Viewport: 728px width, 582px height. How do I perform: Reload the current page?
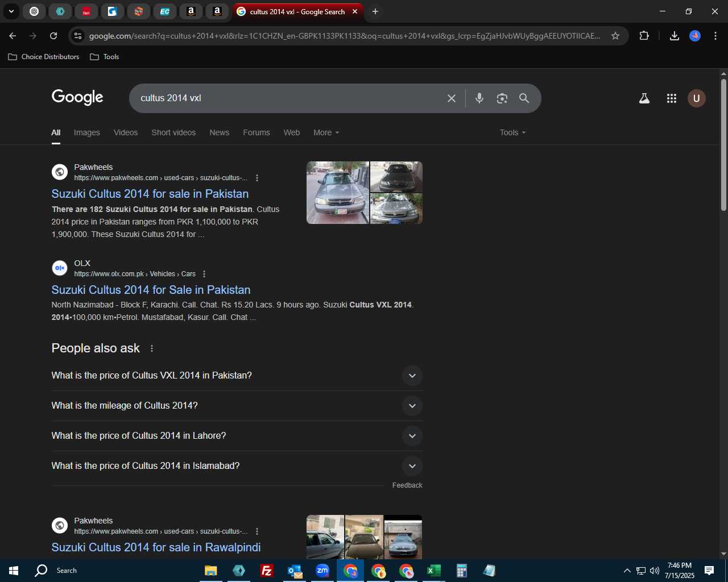pos(53,36)
